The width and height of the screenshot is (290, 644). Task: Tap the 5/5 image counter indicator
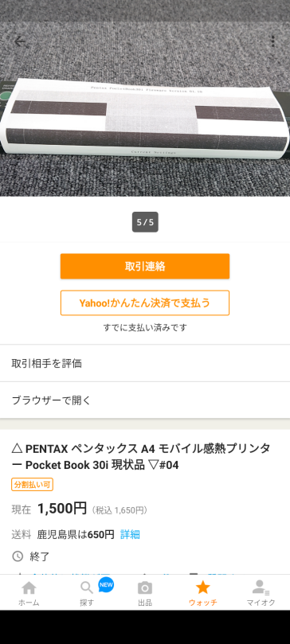145,222
